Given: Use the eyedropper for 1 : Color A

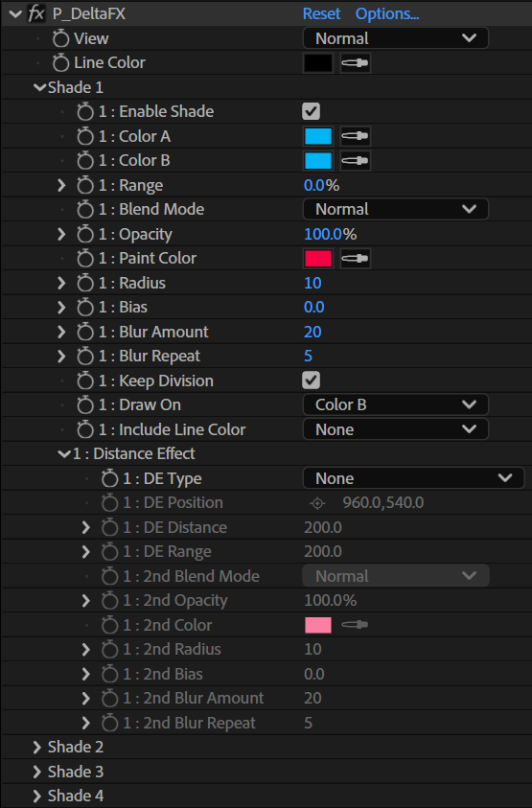Looking at the screenshot, I should pyautogui.click(x=356, y=136).
